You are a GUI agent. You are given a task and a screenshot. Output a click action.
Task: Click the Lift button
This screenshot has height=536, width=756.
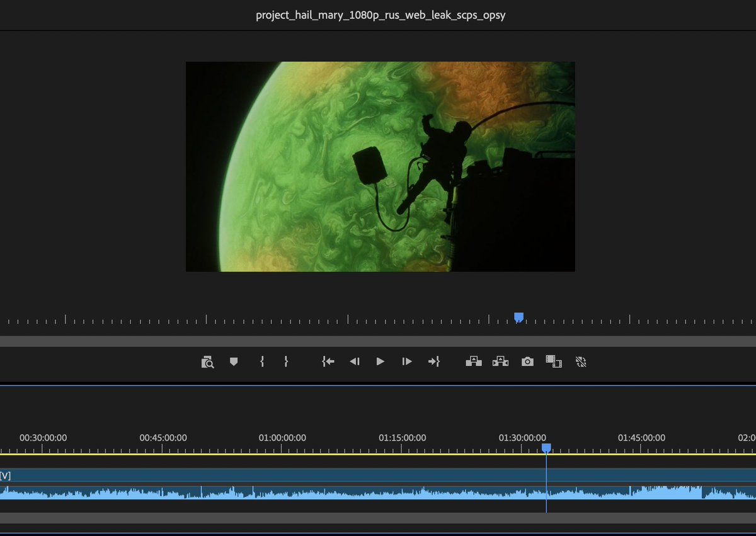(x=474, y=362)
